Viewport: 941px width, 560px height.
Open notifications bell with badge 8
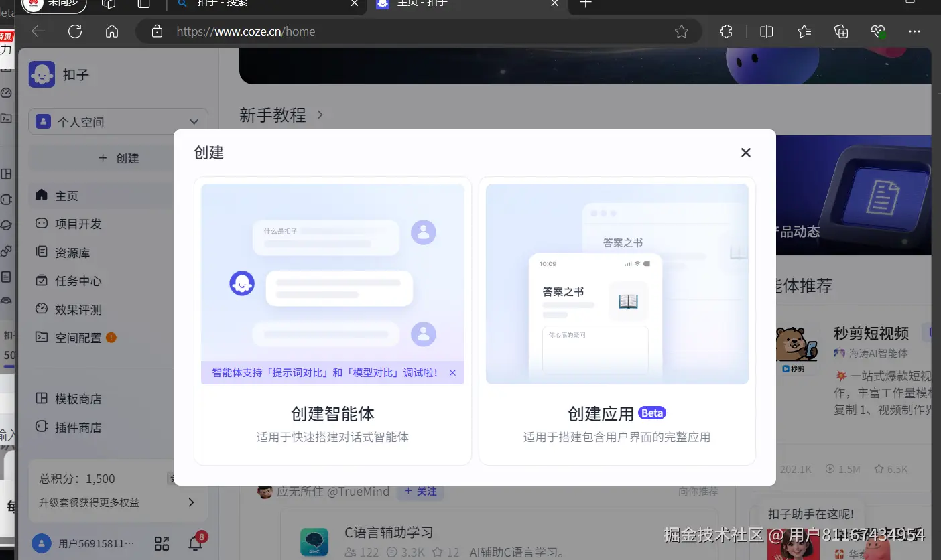pos(196,543)
